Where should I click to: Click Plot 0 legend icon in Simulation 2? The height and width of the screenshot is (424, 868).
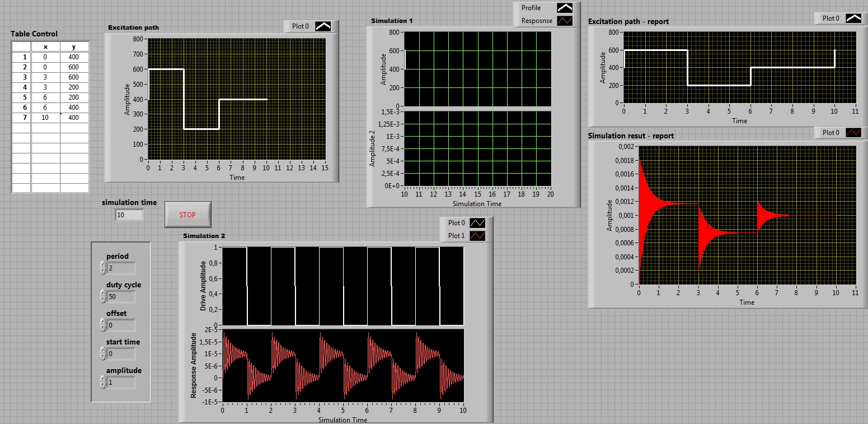(x=477, y=223)
